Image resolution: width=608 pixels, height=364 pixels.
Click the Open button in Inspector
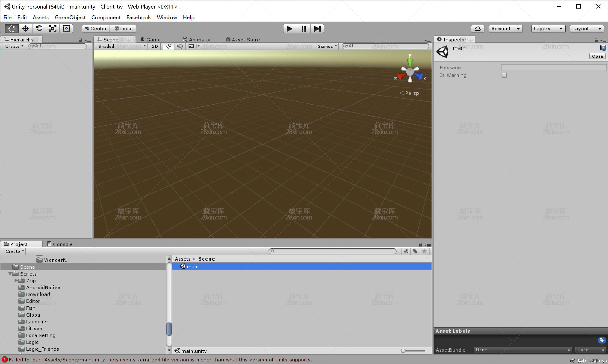click(x=597, y=56)
